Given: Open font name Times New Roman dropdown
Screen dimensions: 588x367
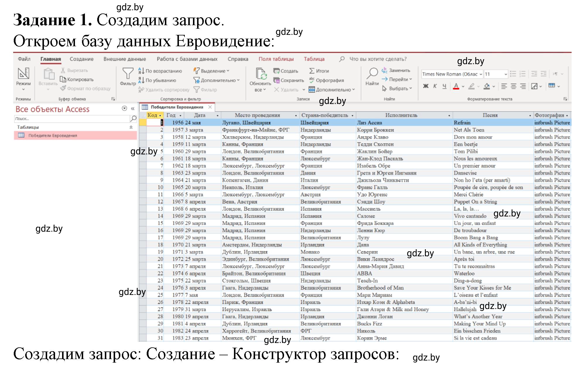Looking at the screenshot, I should [481, 74].
